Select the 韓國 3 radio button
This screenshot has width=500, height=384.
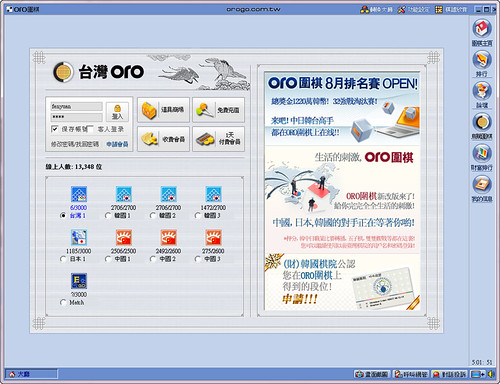pyautogui.click(x=197, y=216)
